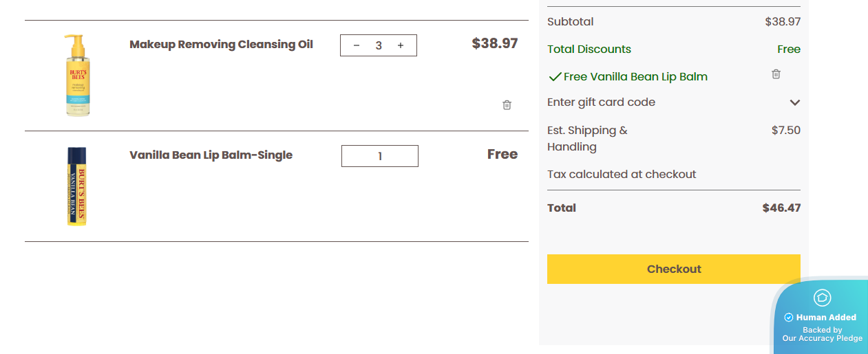Increase Cleansing Oil quantity with plus button
The height and width of the screenshot is (354, 868).
401,45
